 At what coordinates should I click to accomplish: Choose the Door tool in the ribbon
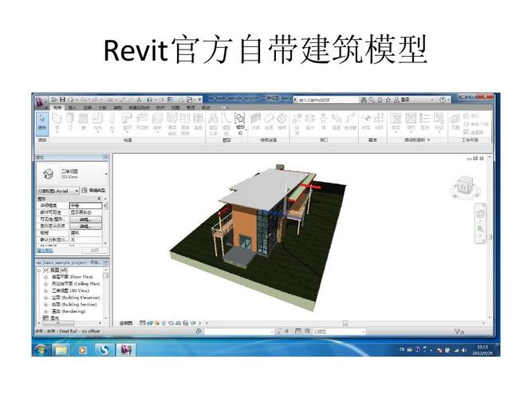point(70,121)
